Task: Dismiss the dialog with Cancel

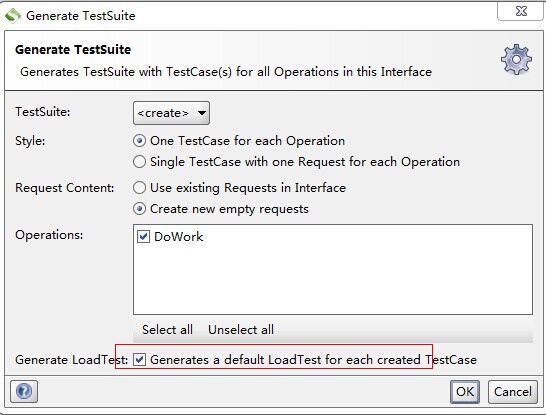Action: tap(513, 392)
